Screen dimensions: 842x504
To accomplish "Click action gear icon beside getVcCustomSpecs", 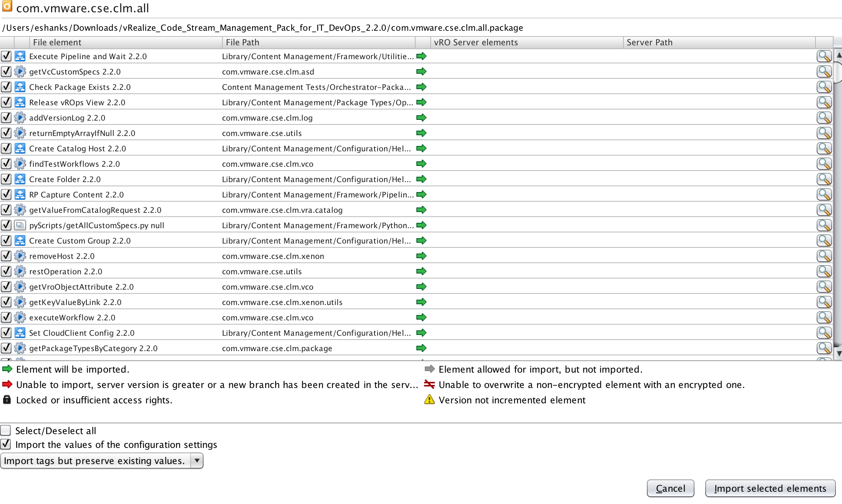I will tap(20, 72).
